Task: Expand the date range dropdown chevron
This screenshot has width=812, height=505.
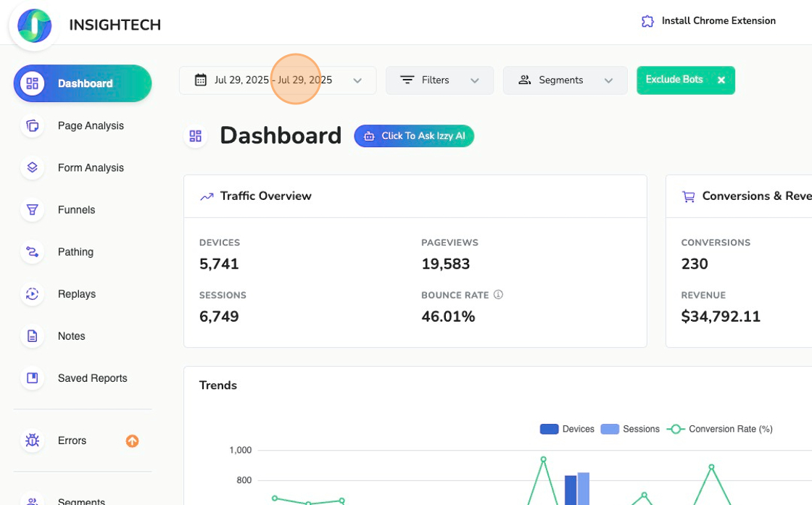Action: pos(357,80)
